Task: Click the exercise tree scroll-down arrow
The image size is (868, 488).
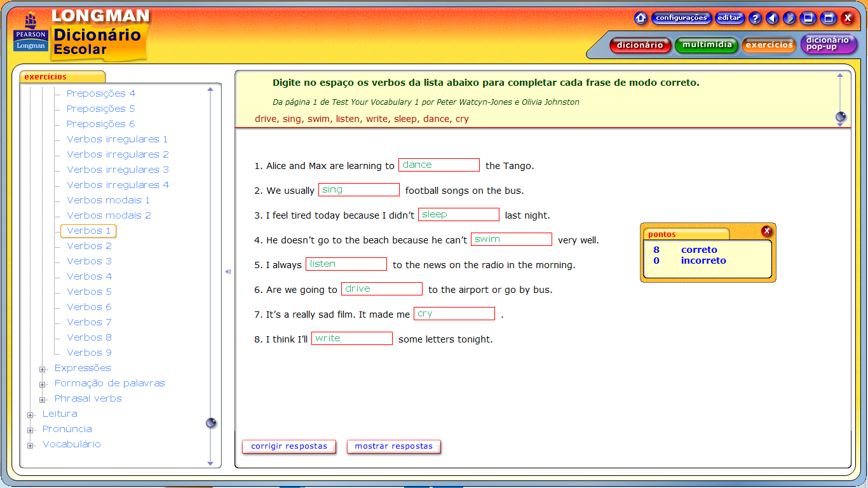Action: click(210, 463)
